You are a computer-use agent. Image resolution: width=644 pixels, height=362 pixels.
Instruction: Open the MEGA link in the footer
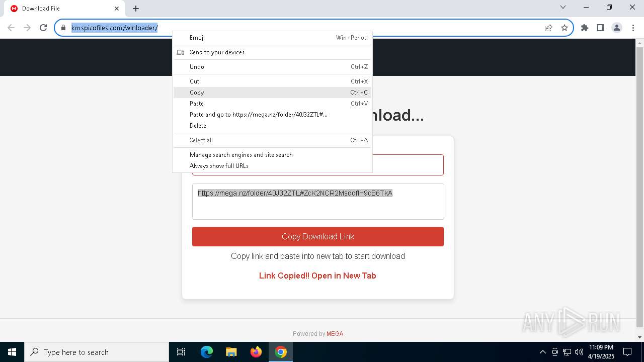coord(335,334)
